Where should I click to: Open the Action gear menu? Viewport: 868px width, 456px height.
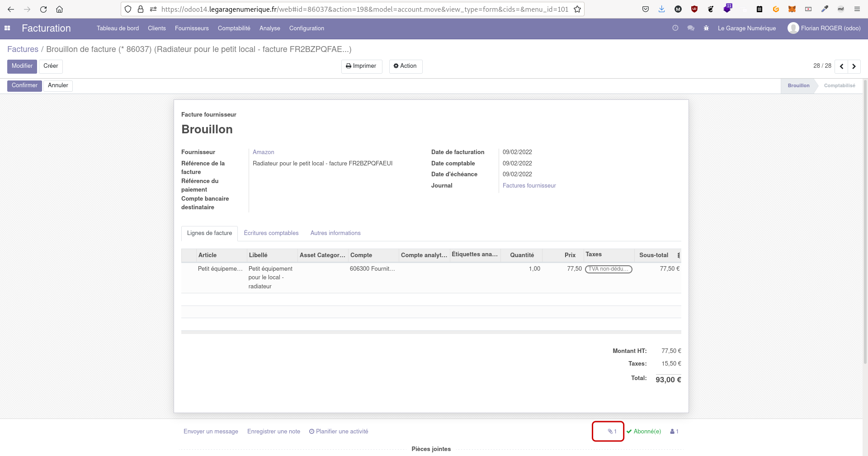click(x=405, y=66)
